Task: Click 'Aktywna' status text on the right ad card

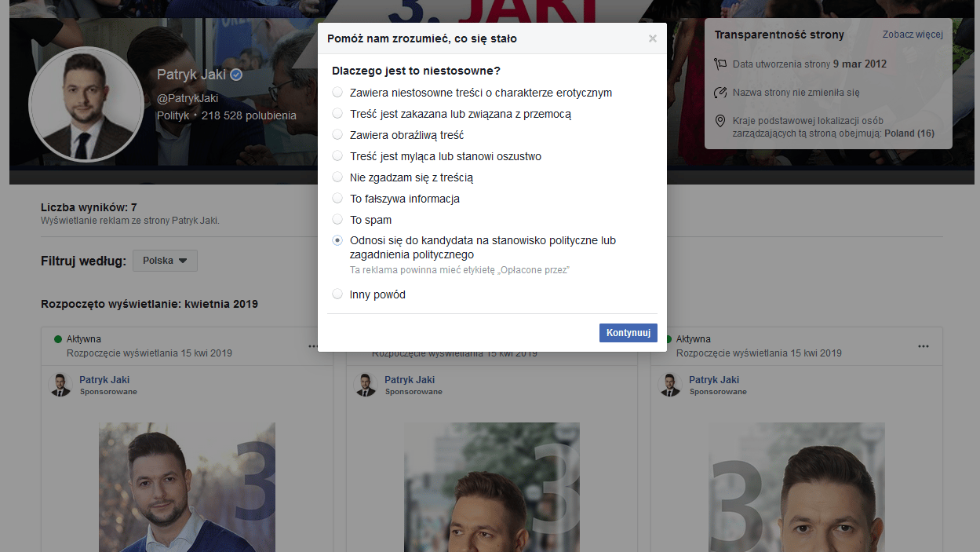Action: (x=694, y=339)
